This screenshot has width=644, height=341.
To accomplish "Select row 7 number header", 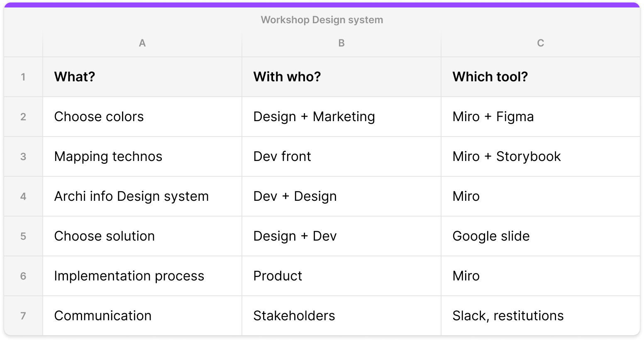I will (23, 316).
